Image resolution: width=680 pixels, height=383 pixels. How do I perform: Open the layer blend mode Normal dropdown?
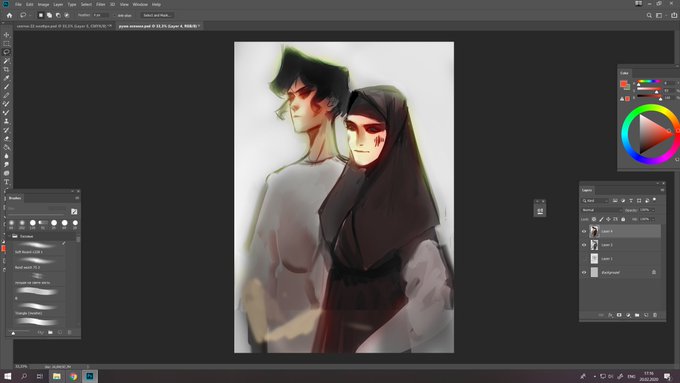(602, 210)
